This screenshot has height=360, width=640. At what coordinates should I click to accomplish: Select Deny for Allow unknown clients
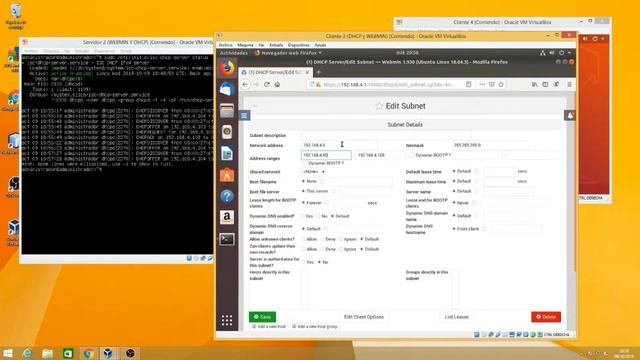click(x=322, y=239)
